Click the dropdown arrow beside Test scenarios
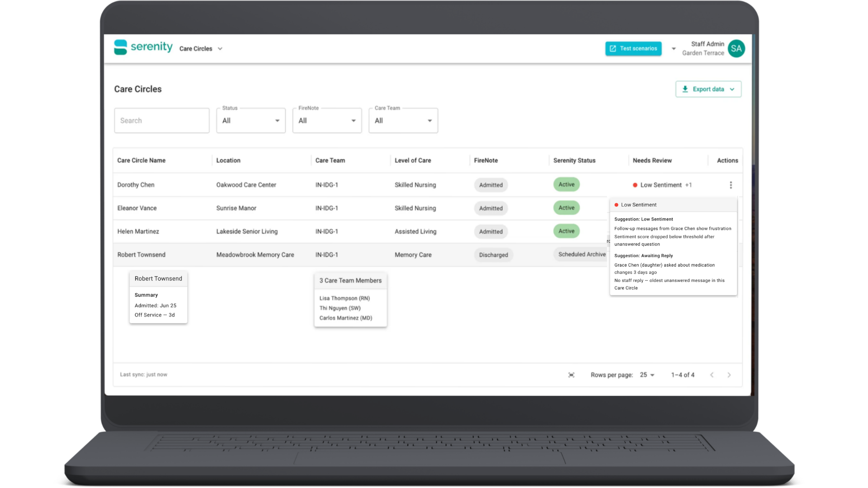Image resolution: width=868 pixels, height=488 pixels. tap(674, 49)
